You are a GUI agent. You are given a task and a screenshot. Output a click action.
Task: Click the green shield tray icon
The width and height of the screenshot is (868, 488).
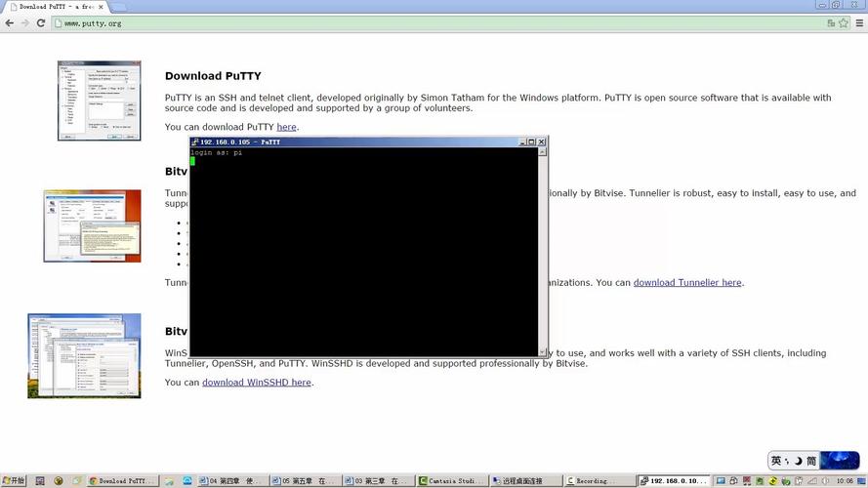tap(786, 481)
